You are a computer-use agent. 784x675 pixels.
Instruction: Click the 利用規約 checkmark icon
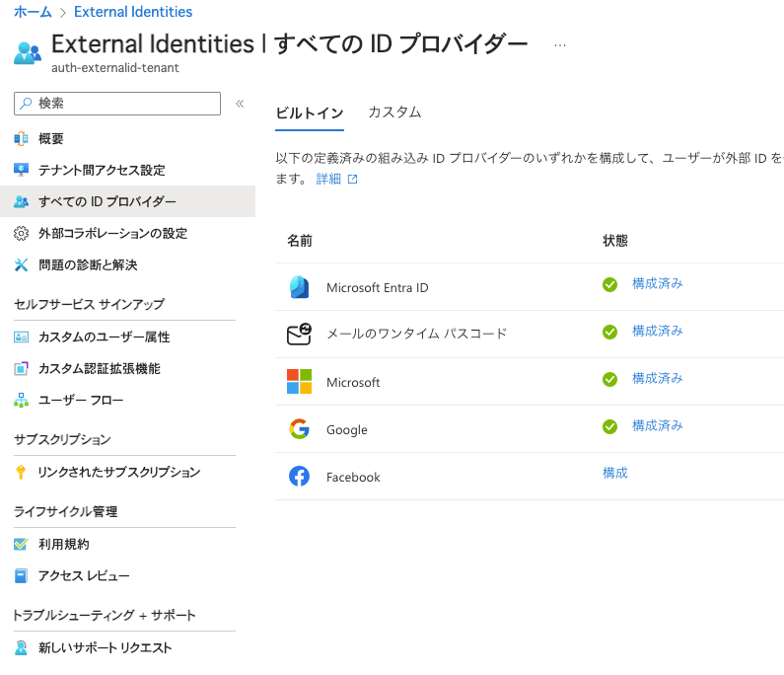[x=21, y=544]
